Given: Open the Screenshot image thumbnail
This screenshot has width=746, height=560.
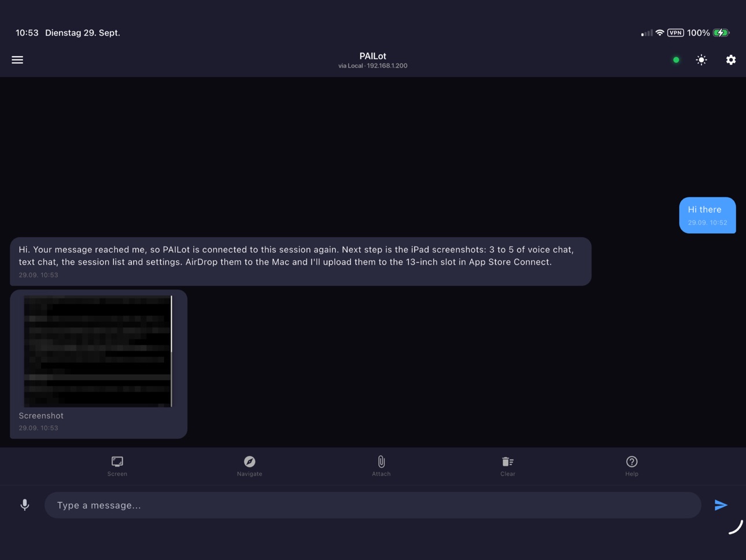Looking at the screenshot, I should 98,351.
